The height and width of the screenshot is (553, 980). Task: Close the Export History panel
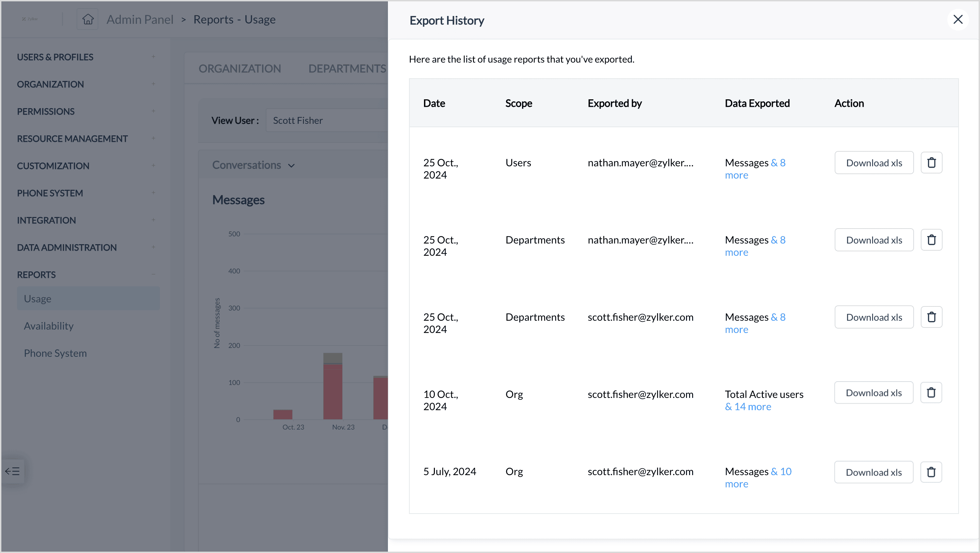[958, 19]
